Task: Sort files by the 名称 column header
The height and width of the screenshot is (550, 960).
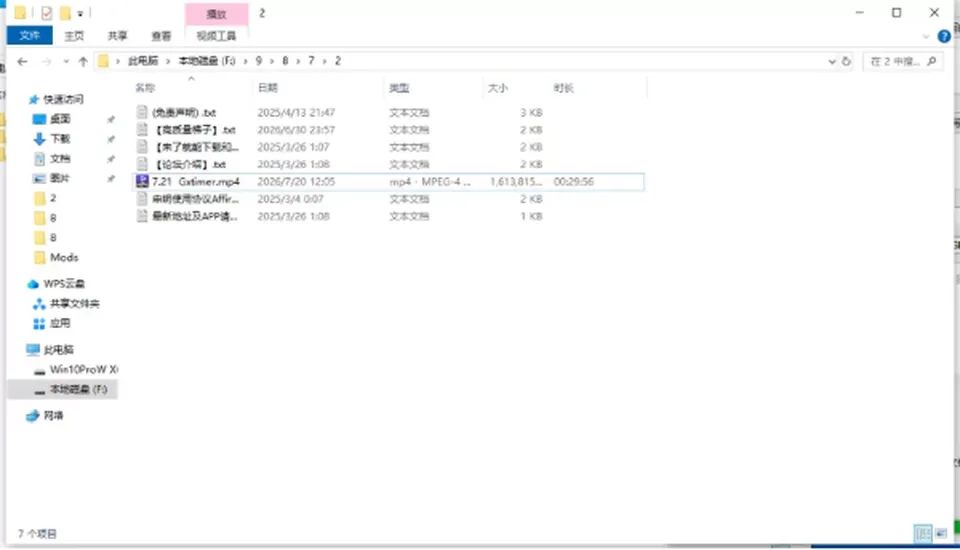Action: (x=145, y=88)
